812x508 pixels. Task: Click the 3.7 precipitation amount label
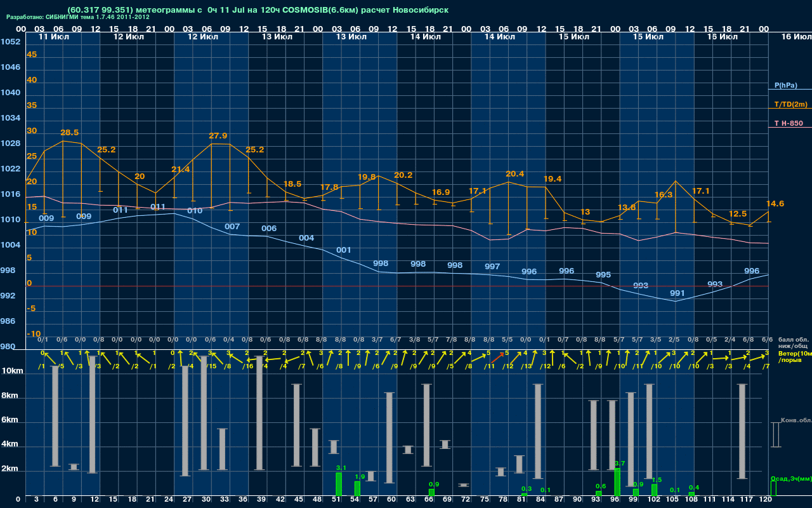point(620,464)
